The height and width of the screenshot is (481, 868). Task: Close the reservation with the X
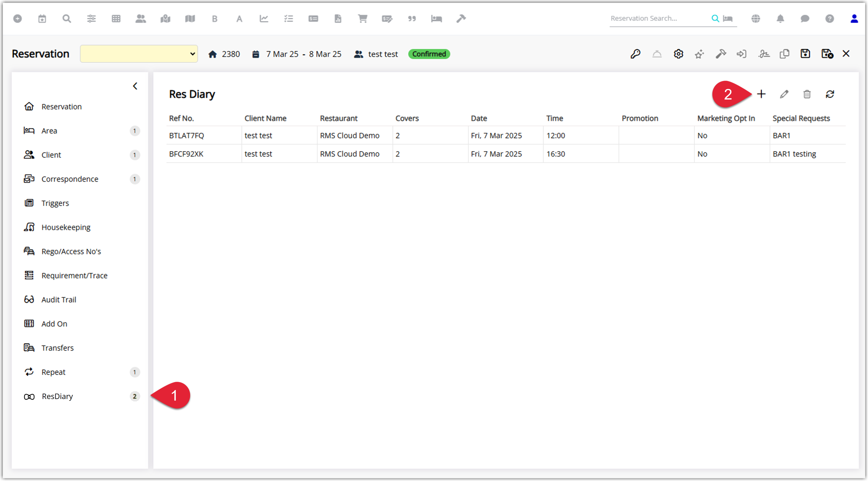846,54
